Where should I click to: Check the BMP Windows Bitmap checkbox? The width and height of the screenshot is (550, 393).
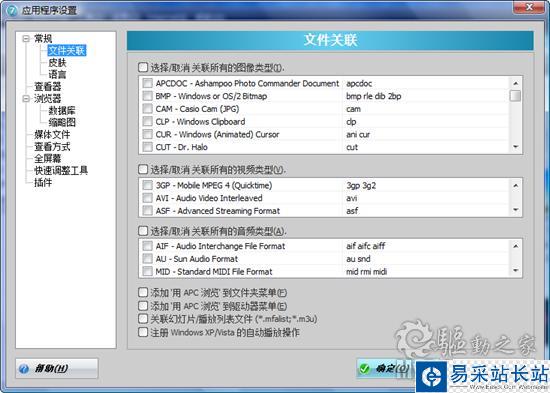148,96
